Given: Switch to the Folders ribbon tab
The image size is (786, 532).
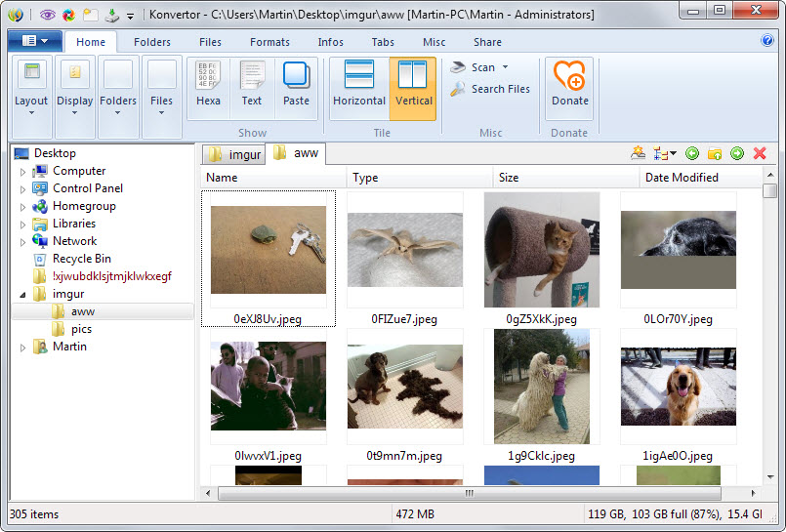Looking at the screenshot, I should click(152, 42).
